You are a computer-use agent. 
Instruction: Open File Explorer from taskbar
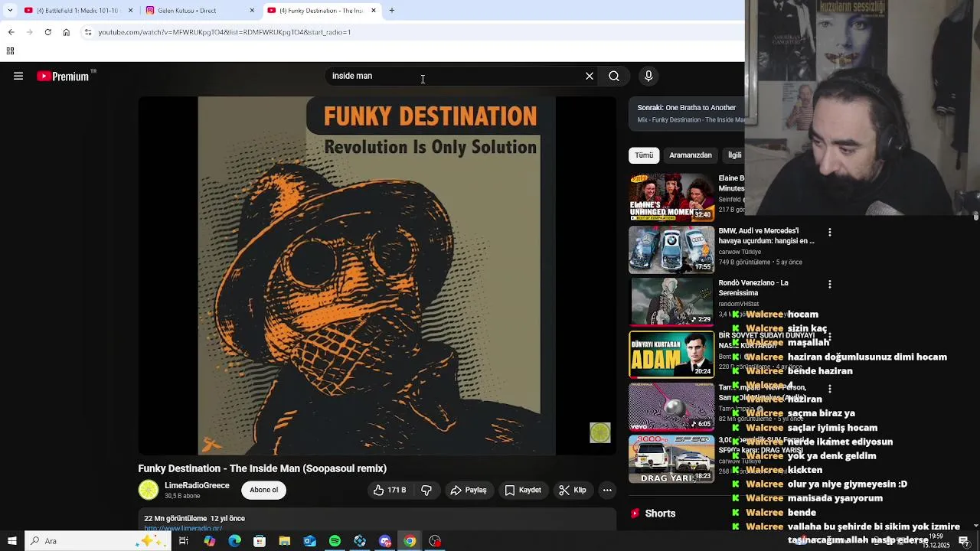(x=284, y=541)
